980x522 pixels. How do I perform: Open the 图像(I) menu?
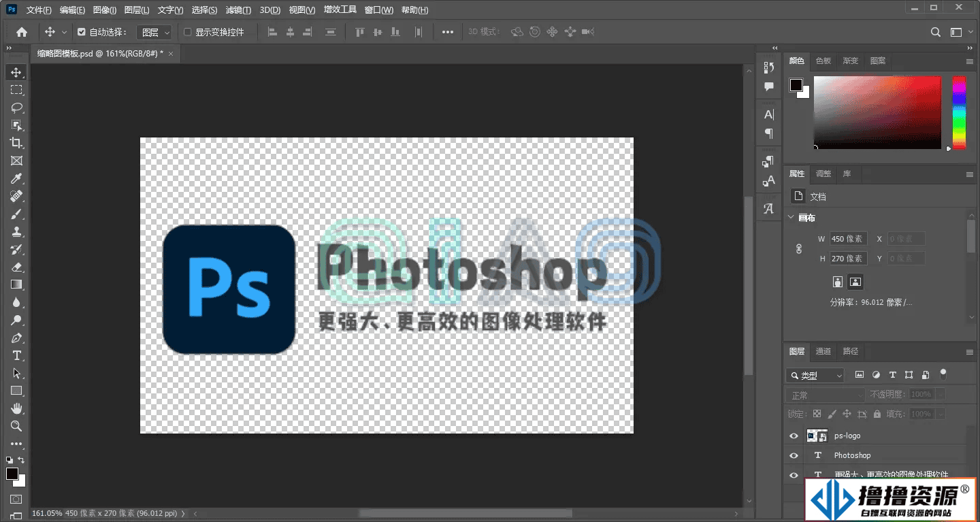tap(104, 10)
